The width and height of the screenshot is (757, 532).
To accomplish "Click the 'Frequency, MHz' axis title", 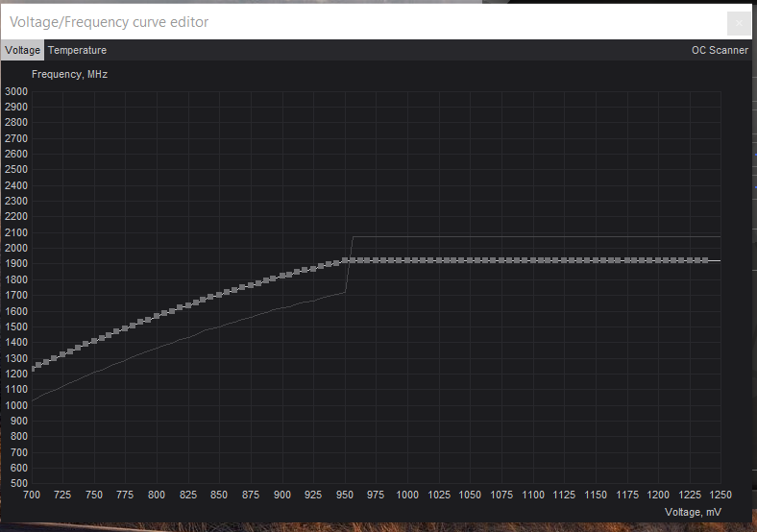I will point(69,74).
